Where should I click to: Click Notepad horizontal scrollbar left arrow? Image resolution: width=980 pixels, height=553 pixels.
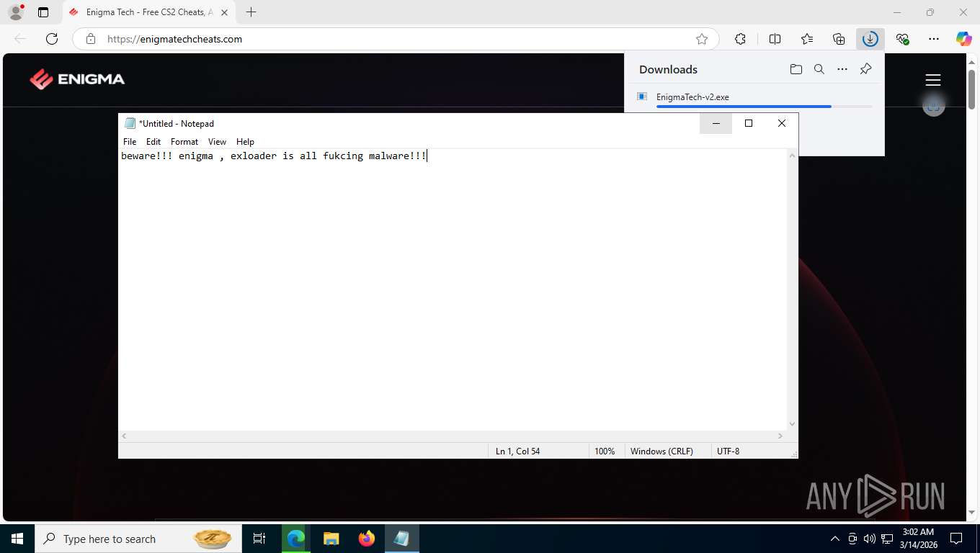(125, 436)
